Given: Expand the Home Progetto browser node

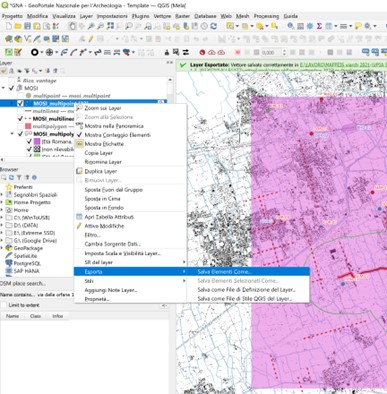Looking at the screenshot, I should click(2, 202).
